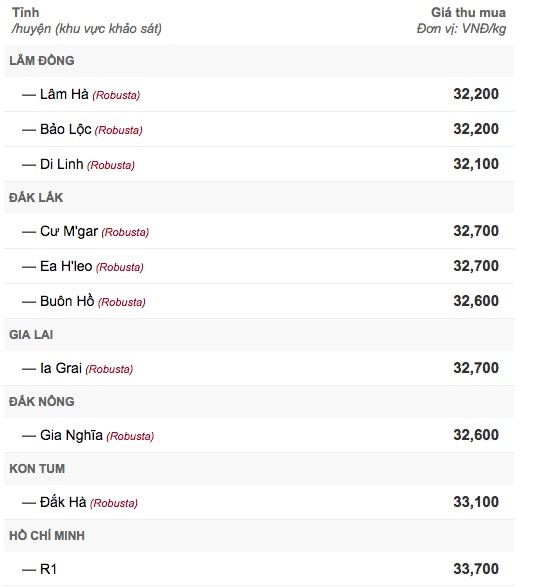Click the R1 row label
536x587 pixels.
click(x=48, y=569)
